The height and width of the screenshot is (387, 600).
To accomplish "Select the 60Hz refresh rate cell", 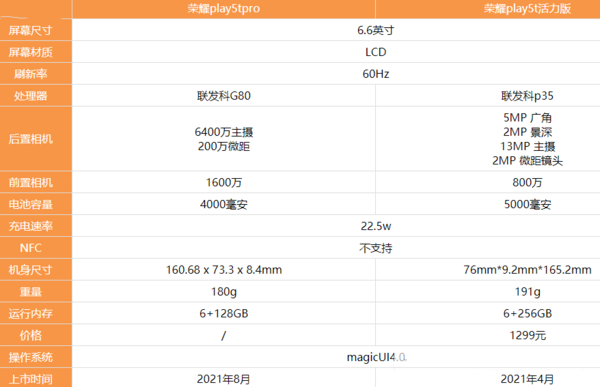I will tap(375, 74).
